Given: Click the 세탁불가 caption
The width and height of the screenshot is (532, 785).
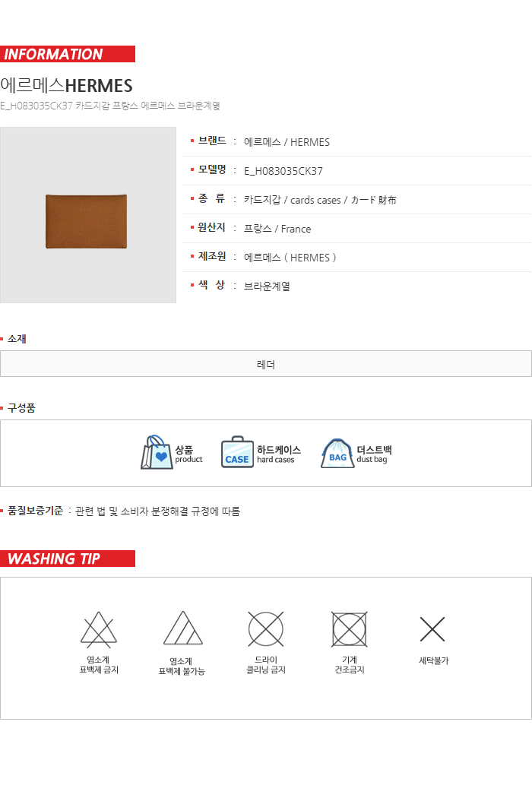Looking at the screenshot, I should click(x=433, y=661).
